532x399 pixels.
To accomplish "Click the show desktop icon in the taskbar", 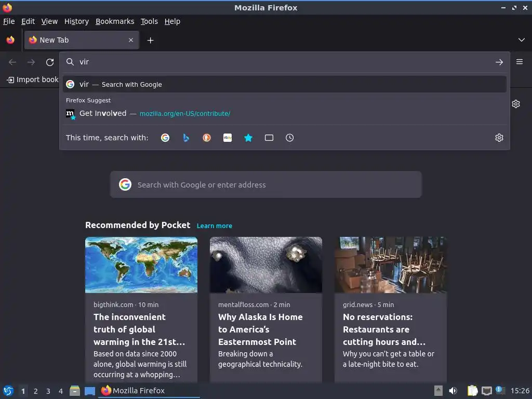I will coord(90,391).
